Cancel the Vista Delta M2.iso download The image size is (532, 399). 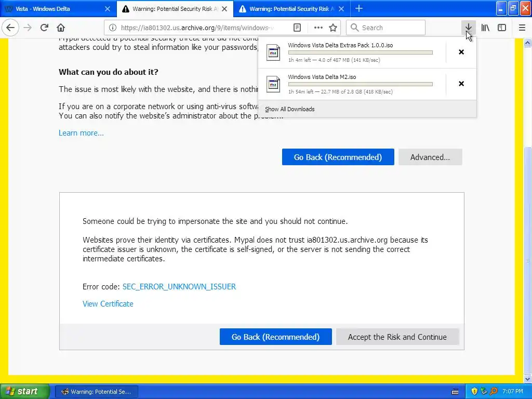click(461, 84)
